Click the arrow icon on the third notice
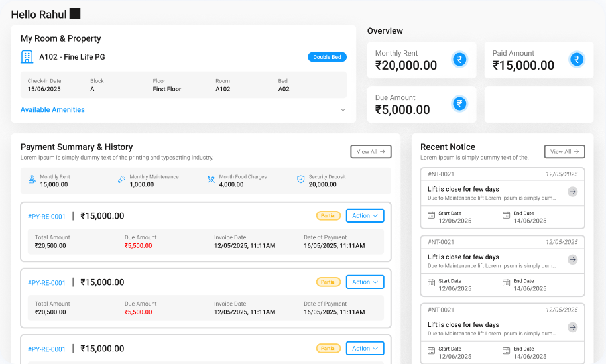The image size is (606, 364). click(572, 328)
